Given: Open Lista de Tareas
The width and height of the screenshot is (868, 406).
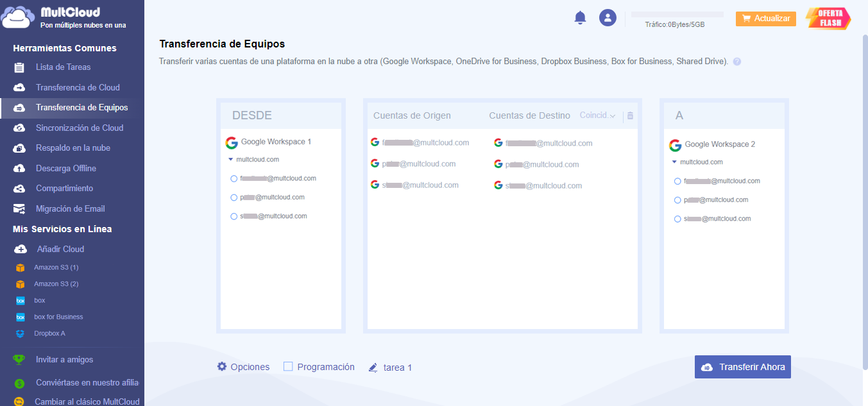Looking at the screenshot, I should pos(64,67).
